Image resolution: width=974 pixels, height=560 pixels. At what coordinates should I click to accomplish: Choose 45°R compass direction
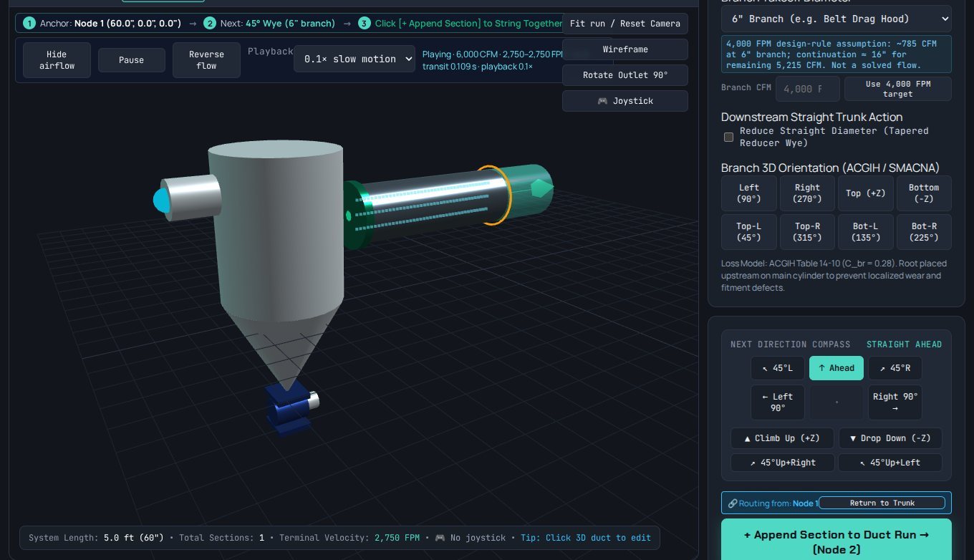coord(895,368)
